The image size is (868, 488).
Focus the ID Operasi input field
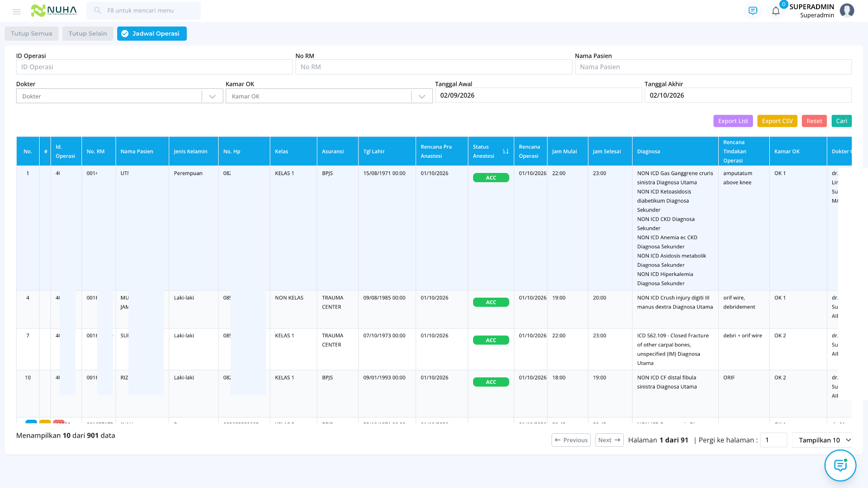(x=155, y=67)
